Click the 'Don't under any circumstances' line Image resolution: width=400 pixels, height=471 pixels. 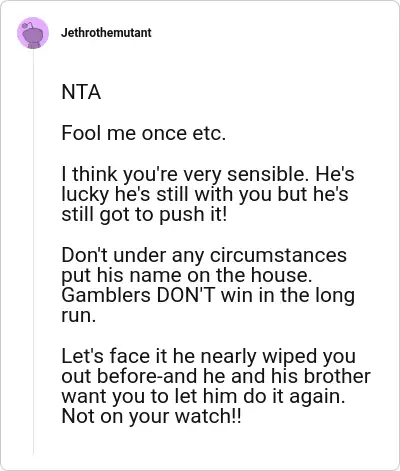tap(204, 255)
